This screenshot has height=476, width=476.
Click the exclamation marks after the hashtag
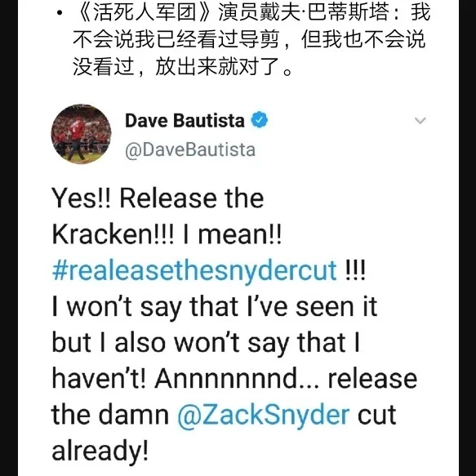[355, 269]
